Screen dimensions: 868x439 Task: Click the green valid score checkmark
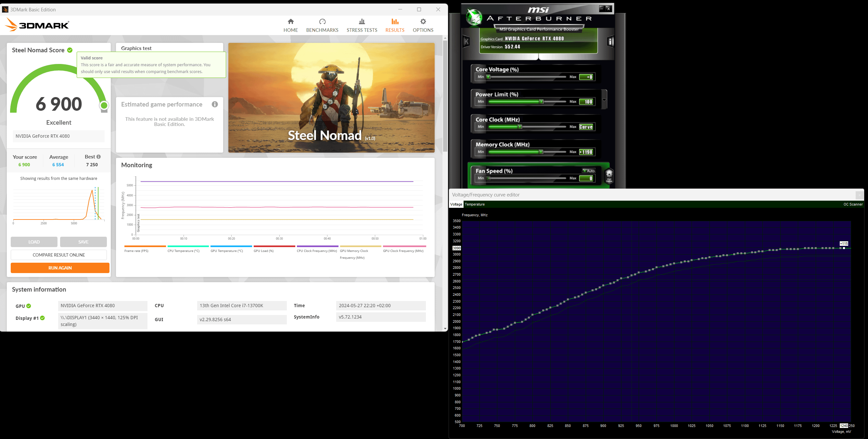[70, 50]
